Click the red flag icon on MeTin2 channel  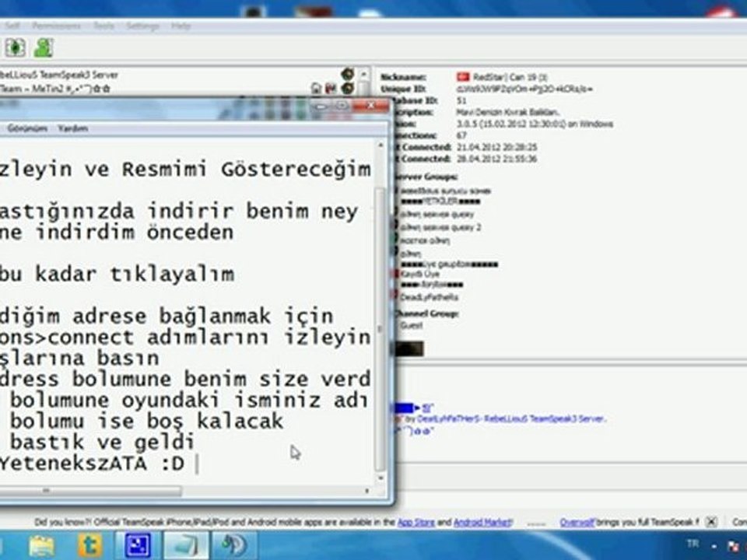click(331, 88)
